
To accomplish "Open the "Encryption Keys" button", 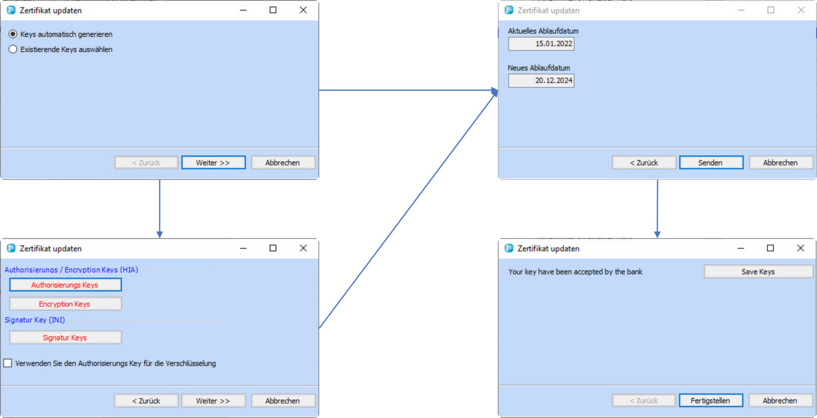I will [65, 304].
